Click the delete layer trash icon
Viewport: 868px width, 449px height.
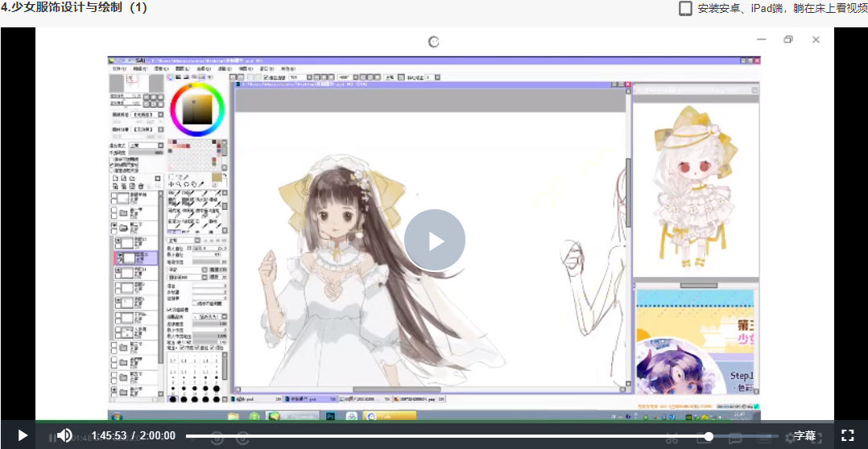click(141, 186)
